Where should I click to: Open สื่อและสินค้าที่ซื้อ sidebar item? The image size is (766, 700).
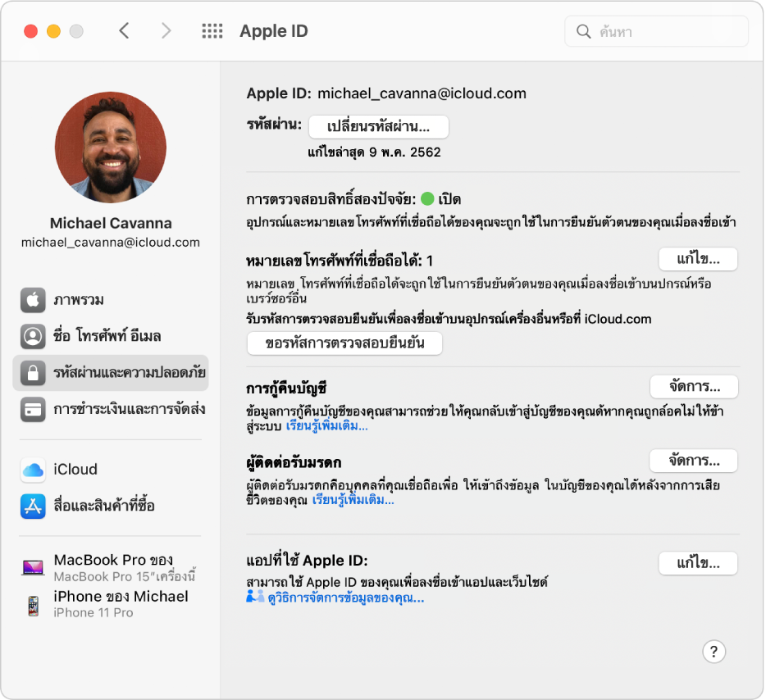[x=111, y=506]
